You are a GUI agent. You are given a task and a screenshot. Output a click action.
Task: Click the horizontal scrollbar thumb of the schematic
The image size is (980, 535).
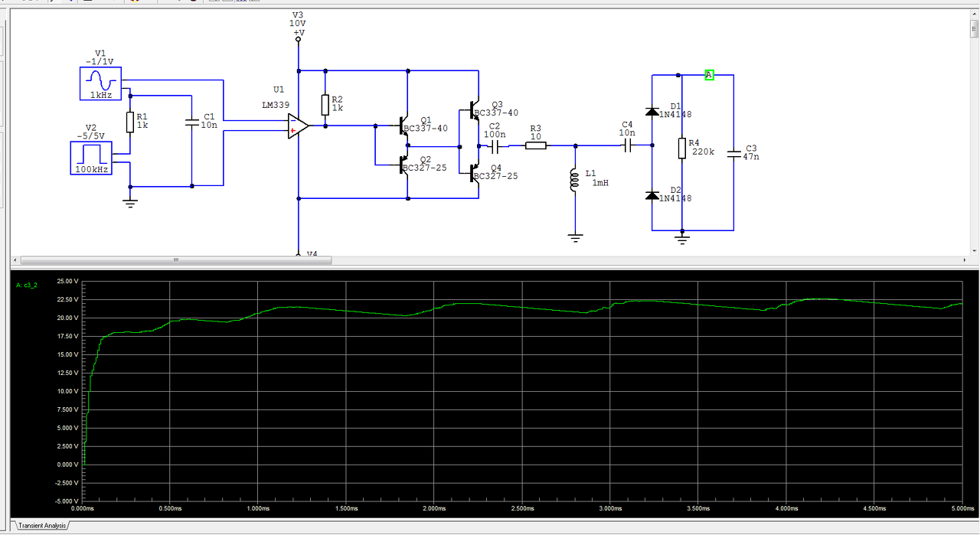click(x=176, y=260)
